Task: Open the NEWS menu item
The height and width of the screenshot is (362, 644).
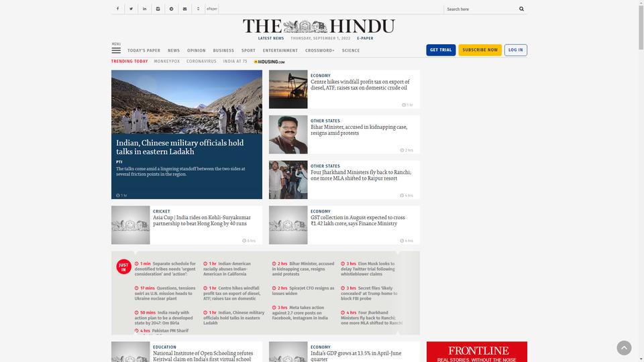Action: (x=174, y=50)
